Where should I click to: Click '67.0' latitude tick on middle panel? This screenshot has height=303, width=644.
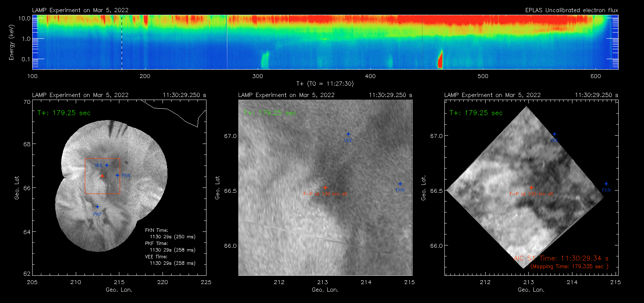(230, 136)
